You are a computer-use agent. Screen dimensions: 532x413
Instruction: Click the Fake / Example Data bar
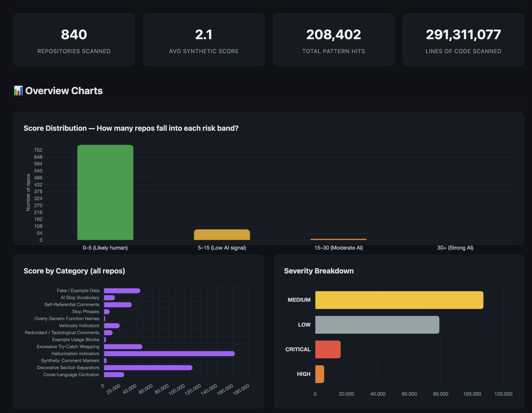click(122, 291)
